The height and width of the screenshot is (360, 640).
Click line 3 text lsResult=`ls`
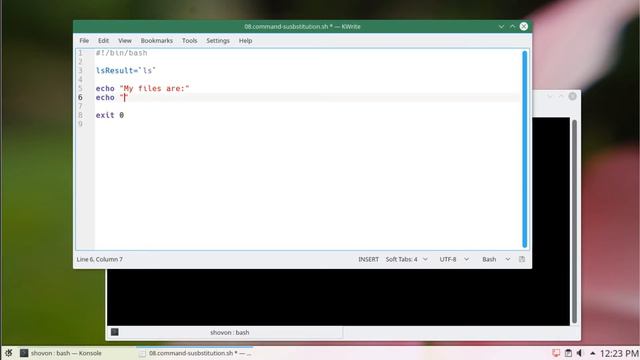tap(126, 71)
